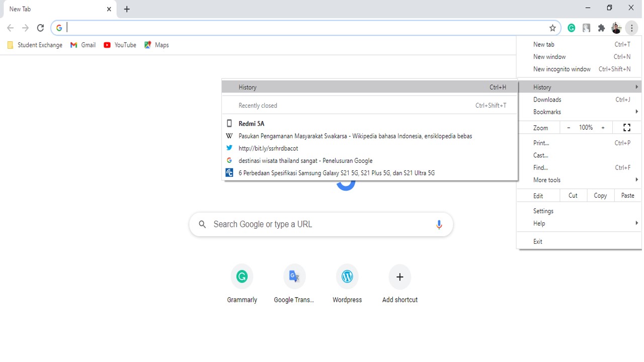
Task: Open the Grammarly shortcut tile
Action: (242, 284)
